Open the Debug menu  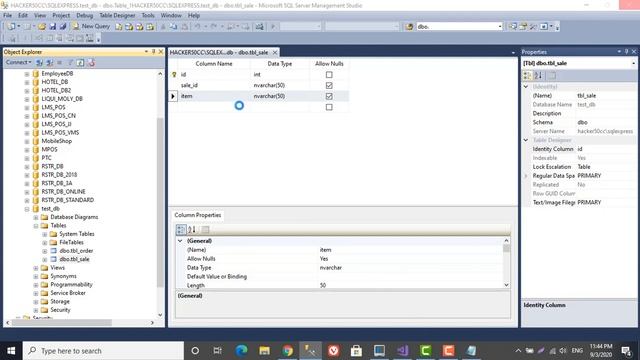pyautogui.click(x=84, y=16)
